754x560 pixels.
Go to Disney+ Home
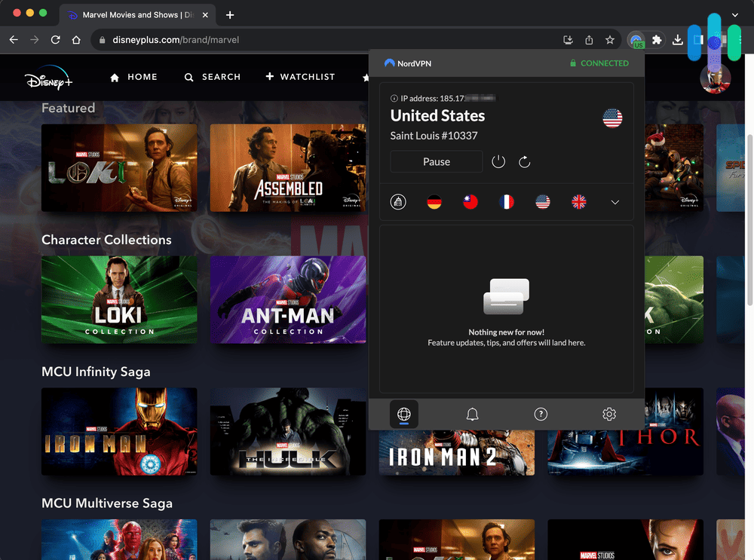(133, 77)
